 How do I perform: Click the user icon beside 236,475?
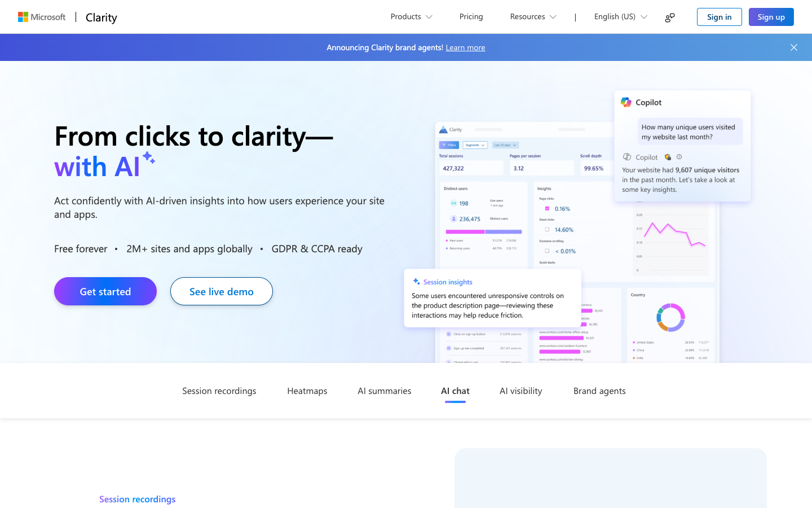(x=453, y=218)
